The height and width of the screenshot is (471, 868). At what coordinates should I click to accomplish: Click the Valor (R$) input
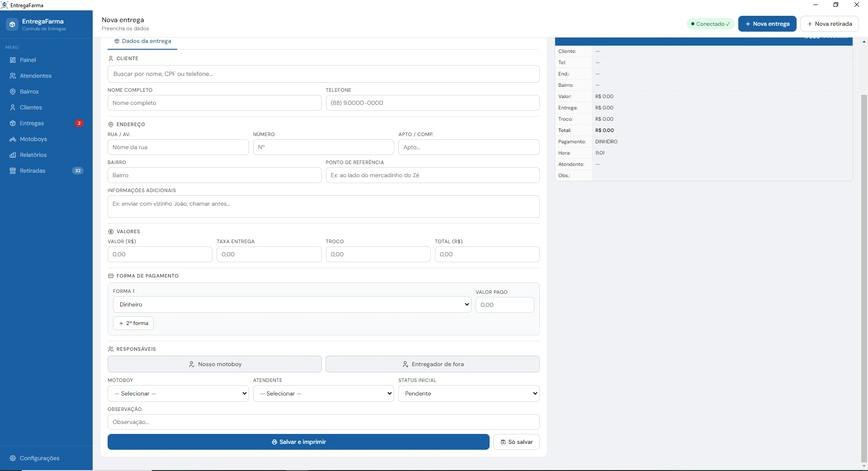[160, 254]
